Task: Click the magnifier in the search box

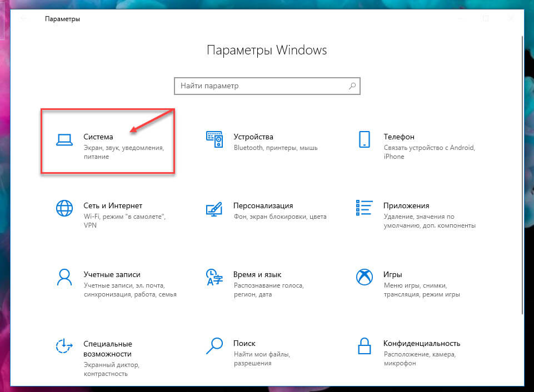Action: click(352, 86)
